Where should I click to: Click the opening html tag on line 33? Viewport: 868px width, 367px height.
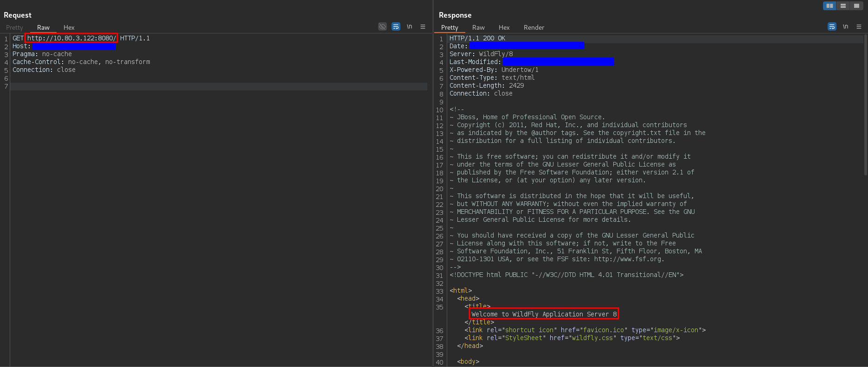[x=461, y=290]
